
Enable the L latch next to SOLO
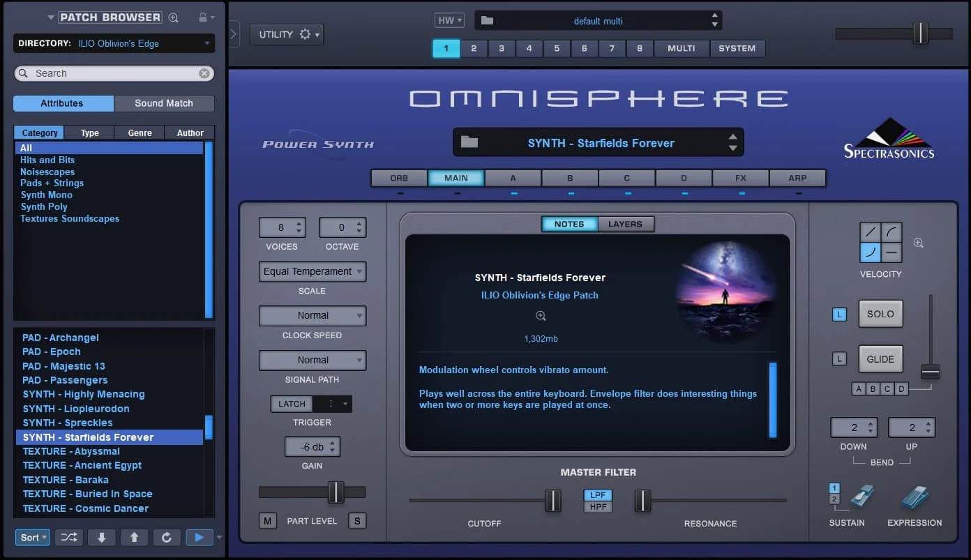click(838, 314)
